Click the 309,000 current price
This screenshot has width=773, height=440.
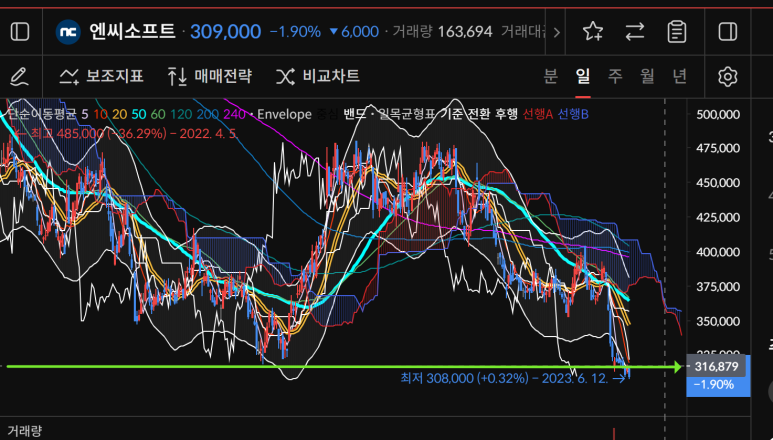[225, 32]
